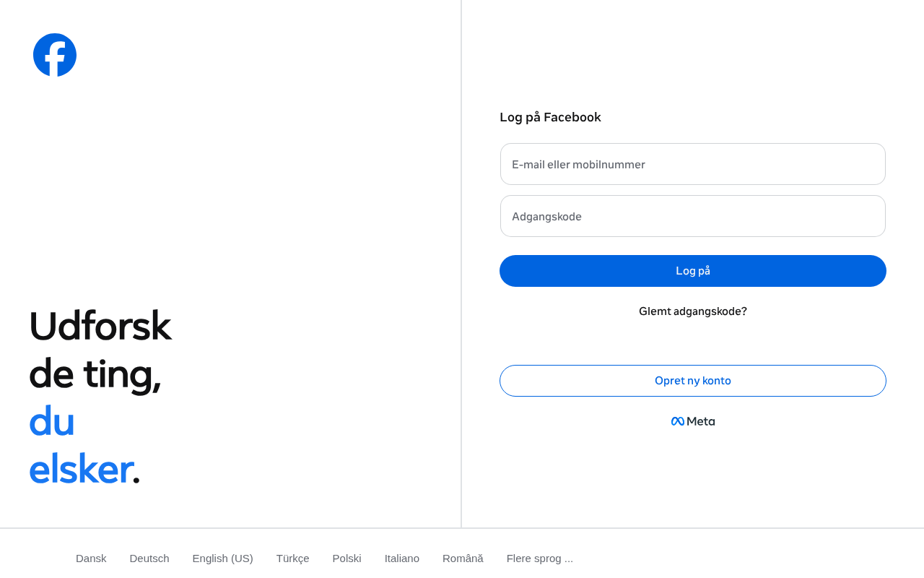
Task: Switch language to Deutsch
Action: [x=149, y=558]
